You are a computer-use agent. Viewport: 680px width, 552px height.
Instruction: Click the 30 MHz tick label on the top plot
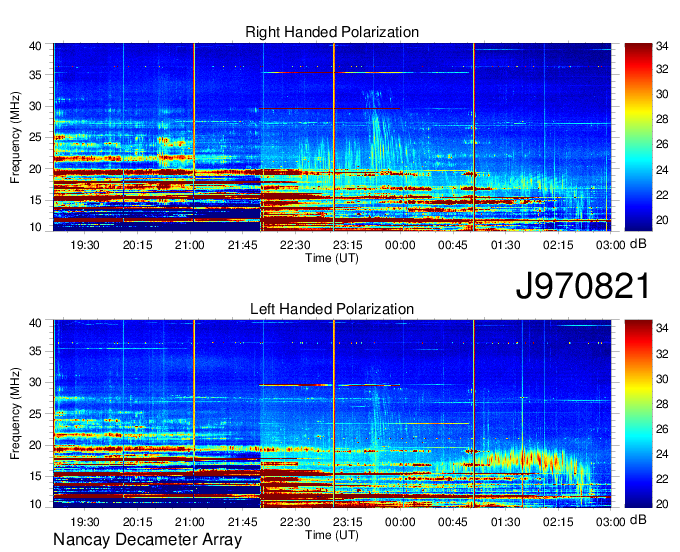click(x=35, y=106)
